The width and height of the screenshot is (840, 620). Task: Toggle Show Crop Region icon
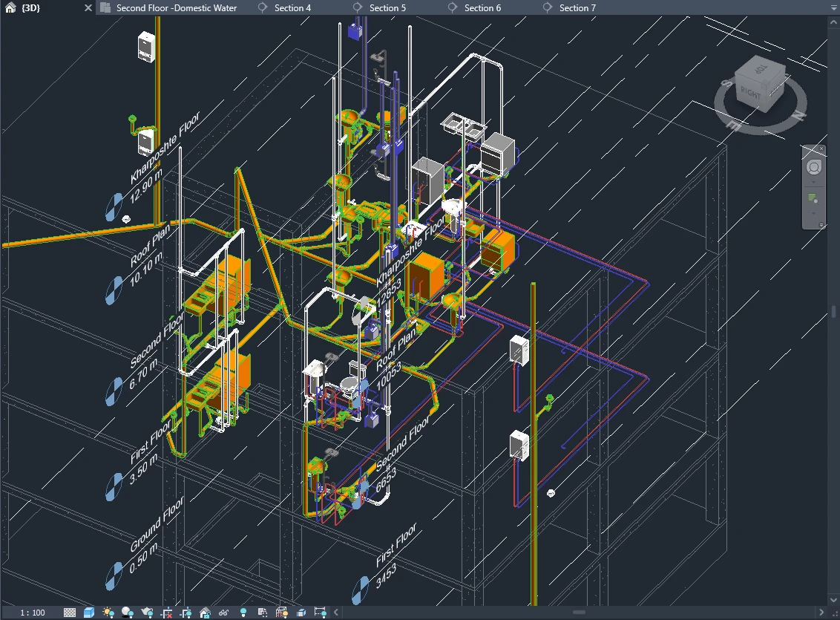click(x=186, y=613)
